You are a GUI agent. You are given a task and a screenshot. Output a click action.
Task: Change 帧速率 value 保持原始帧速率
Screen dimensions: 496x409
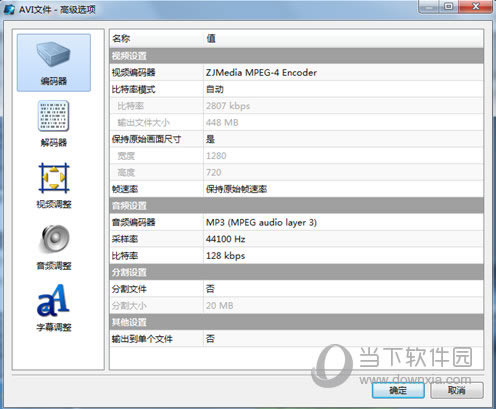pyautogui.click(x=236, y=189)
